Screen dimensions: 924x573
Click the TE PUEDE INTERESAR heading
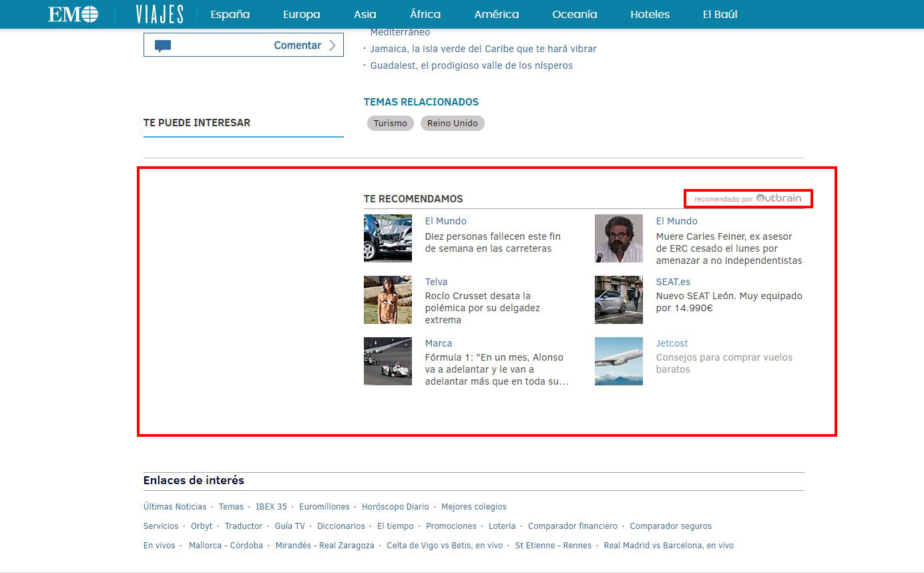click(197, 123)
